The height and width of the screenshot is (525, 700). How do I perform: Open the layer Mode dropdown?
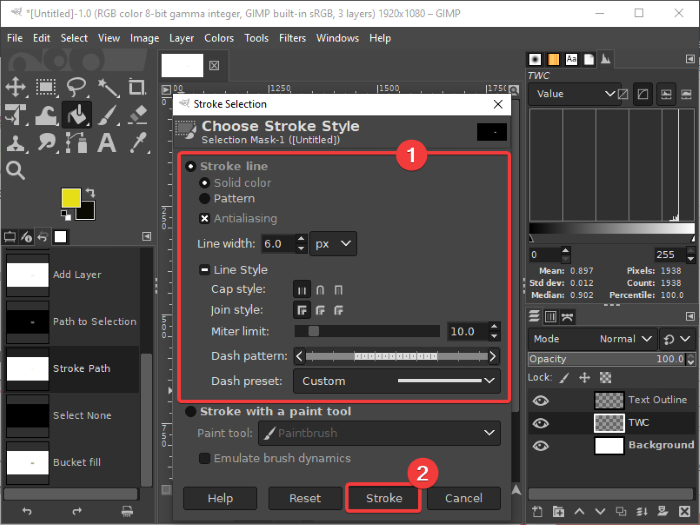pos(592,339)
